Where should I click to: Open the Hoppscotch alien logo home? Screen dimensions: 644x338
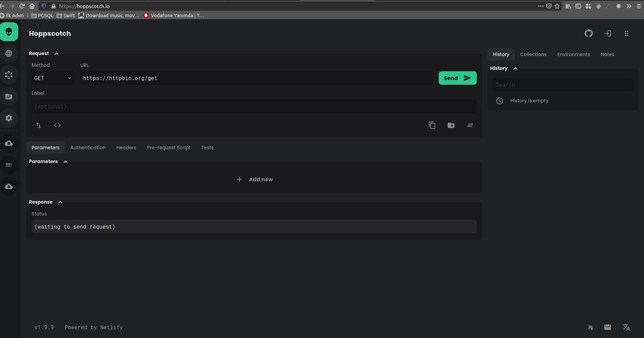tap(9, 32)
